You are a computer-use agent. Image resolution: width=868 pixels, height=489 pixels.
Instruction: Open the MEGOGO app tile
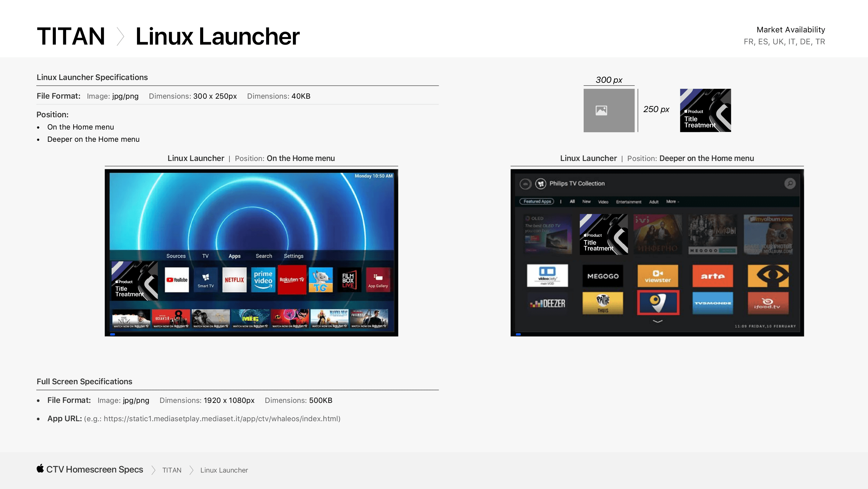coord(603,276)
